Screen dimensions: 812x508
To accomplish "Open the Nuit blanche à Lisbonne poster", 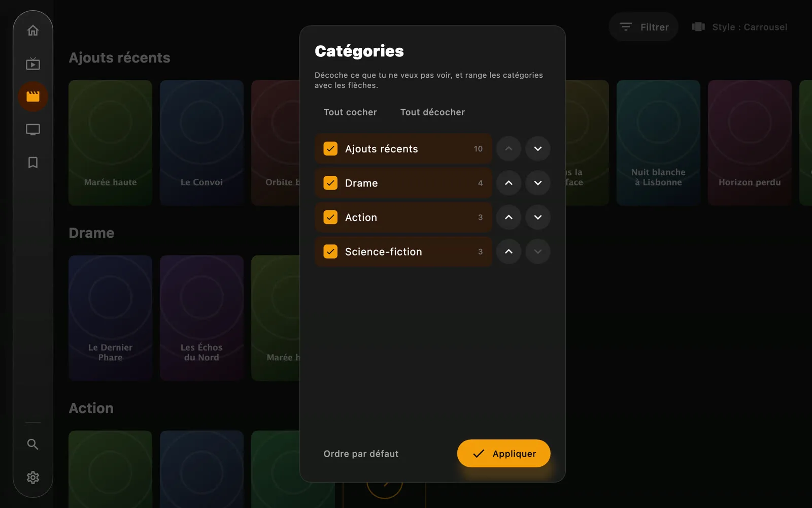I will click(658, 143).
